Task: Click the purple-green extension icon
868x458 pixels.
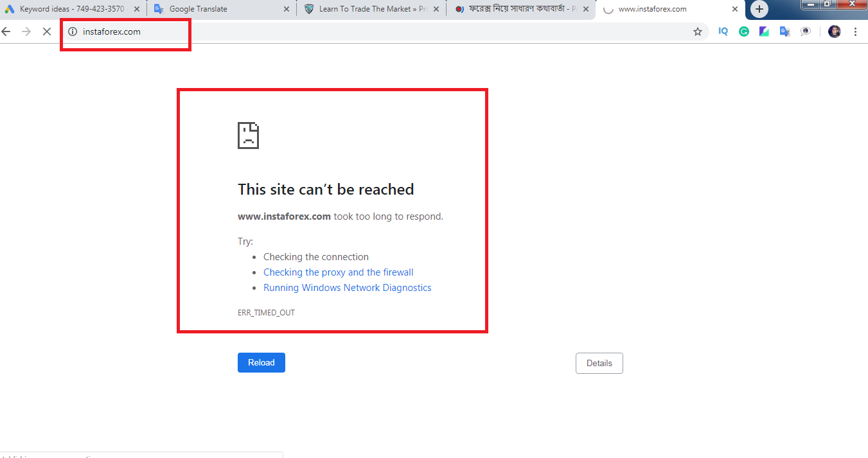Action: (764, 31)
